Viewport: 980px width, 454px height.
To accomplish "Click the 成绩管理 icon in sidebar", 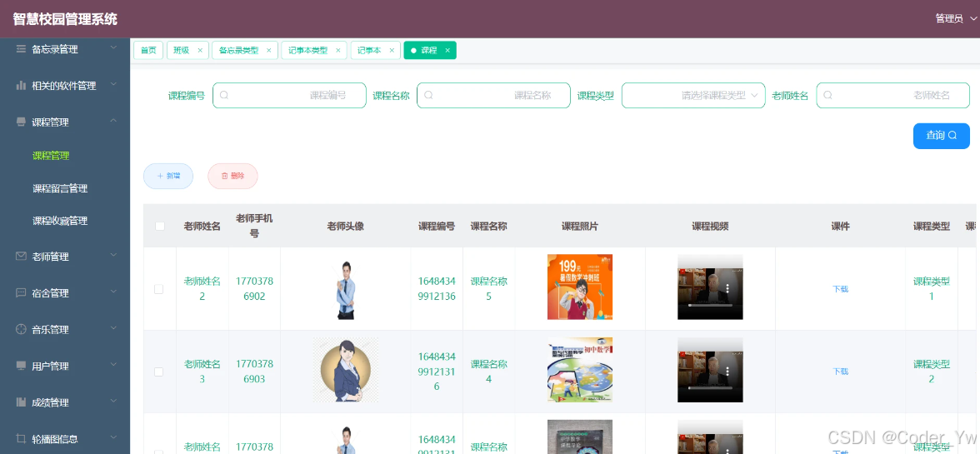I will pos(22,402).
